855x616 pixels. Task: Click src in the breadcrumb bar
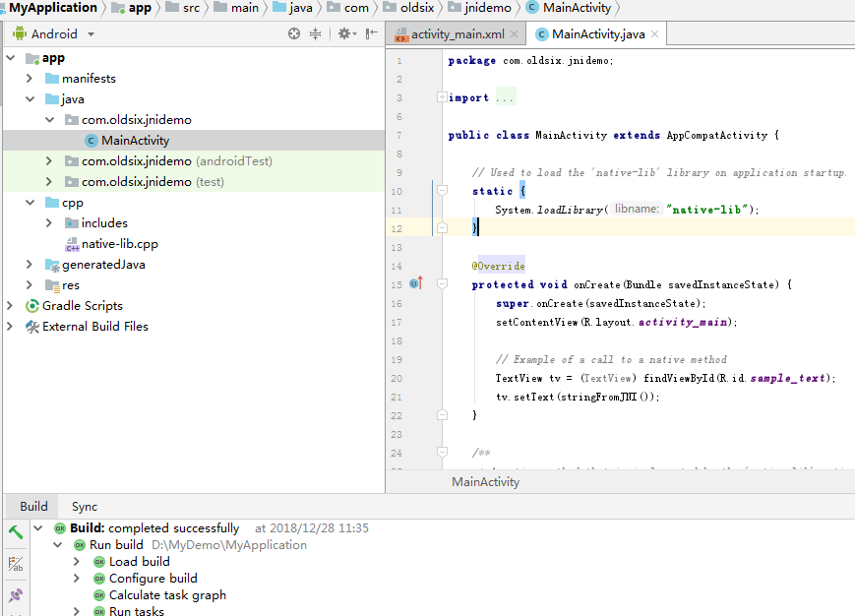(x=191, y=8)
